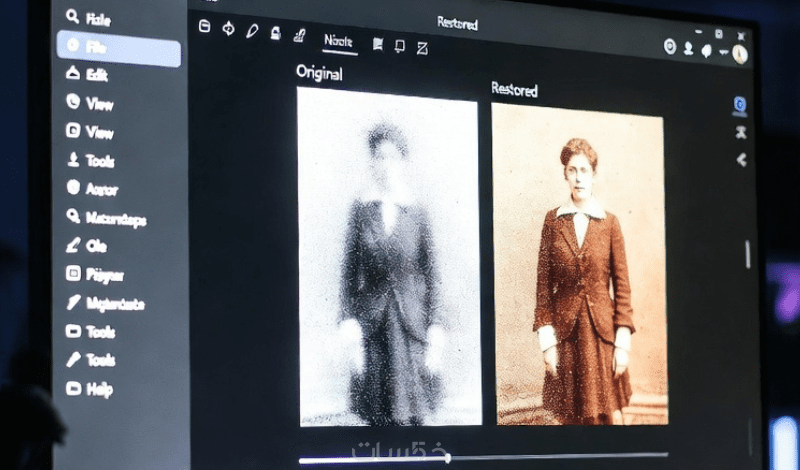
Task: Select the sepia Restored photo
Action: pos(580,264)
